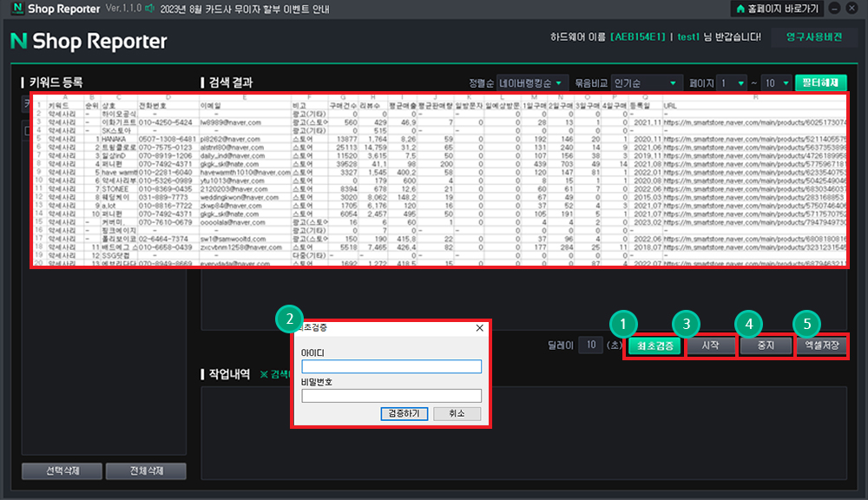Open the end page dropdown showing 10

click(x=776, y=83)
